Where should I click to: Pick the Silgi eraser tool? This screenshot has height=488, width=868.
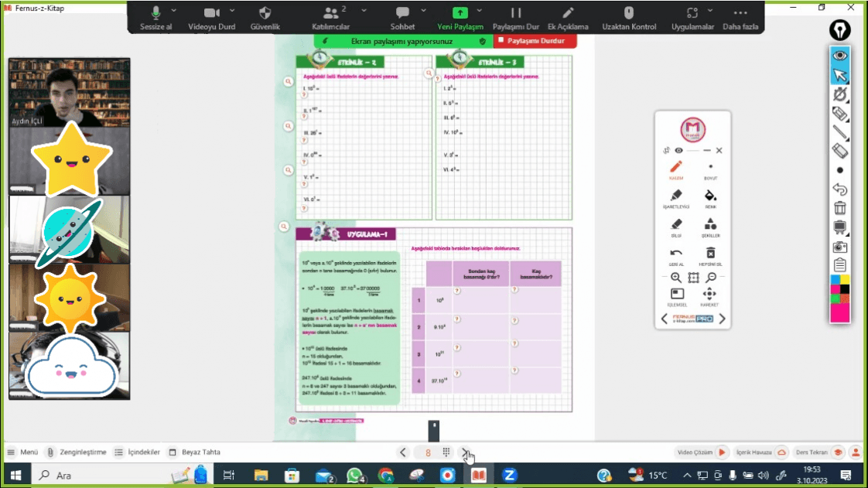(676, 227)
